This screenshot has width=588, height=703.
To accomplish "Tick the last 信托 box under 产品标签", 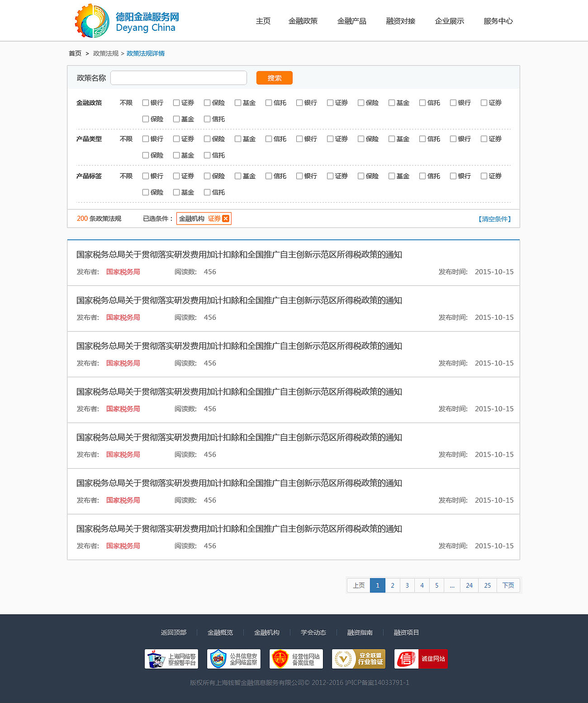I will click(x=207, y=193).
